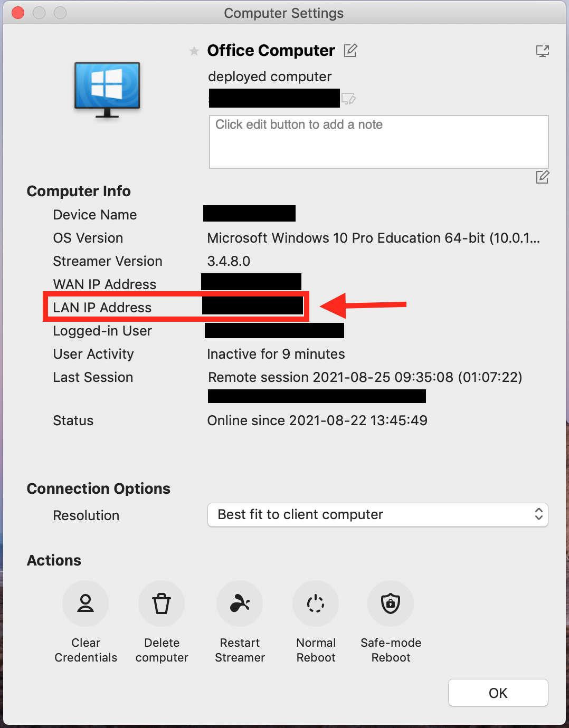Edit the Office Computer name with pencil icon
The width and height of the screenshot is (569, 728).
pyautogui.click(x=350, y=50)
